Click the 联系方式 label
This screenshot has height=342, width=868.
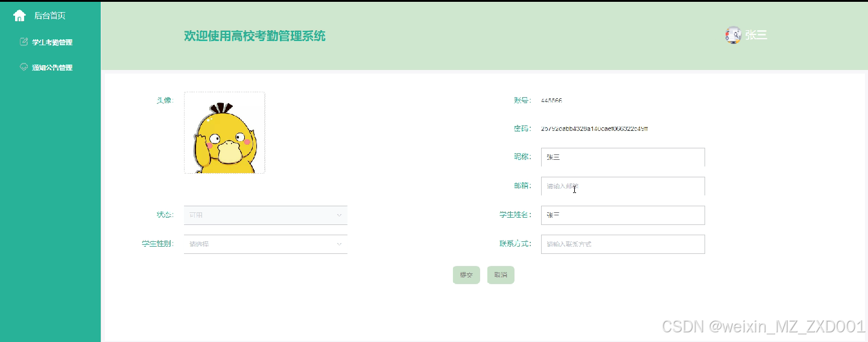515,244
